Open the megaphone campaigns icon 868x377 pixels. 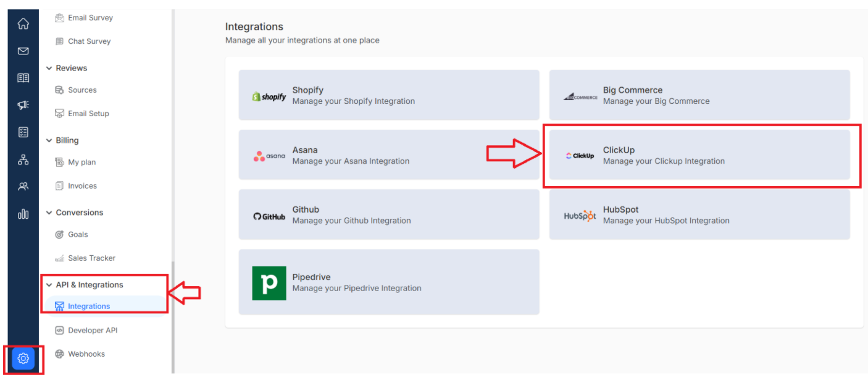click(x=23, y=105)
